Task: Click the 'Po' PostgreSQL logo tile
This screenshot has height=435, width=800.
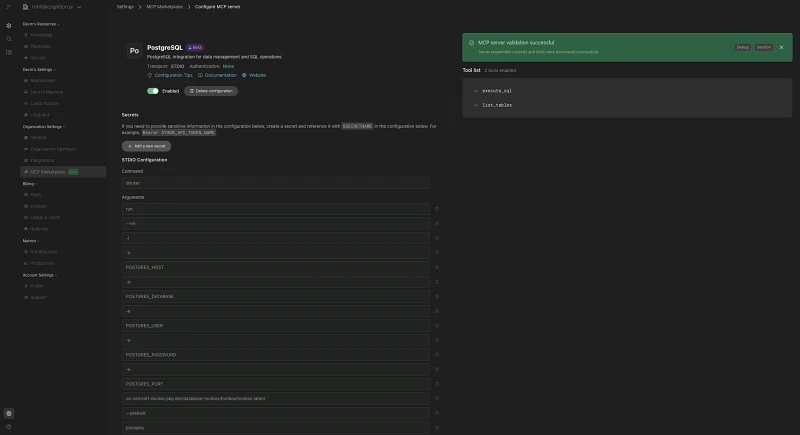Action: tap(134, 51)
